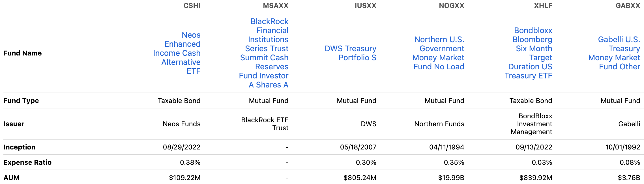
Task: Click the NOGXX column header
Action: pos(452,6)
